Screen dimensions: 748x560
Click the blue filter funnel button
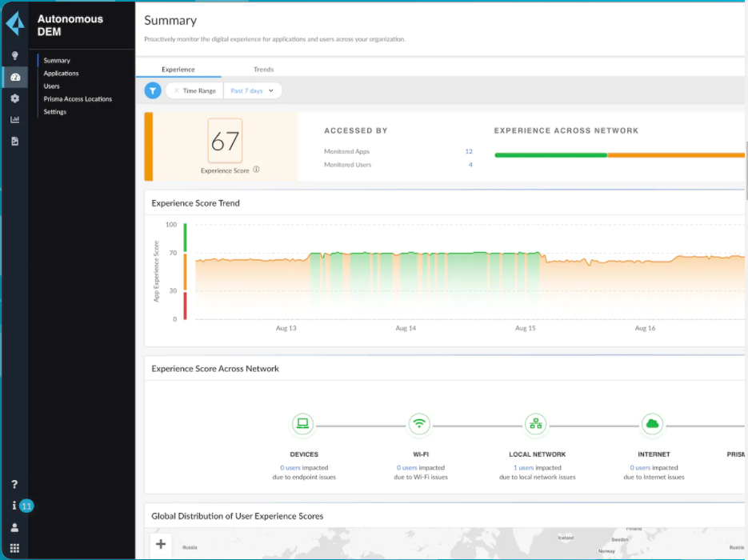pyautogui.click(x=153, y=90)
